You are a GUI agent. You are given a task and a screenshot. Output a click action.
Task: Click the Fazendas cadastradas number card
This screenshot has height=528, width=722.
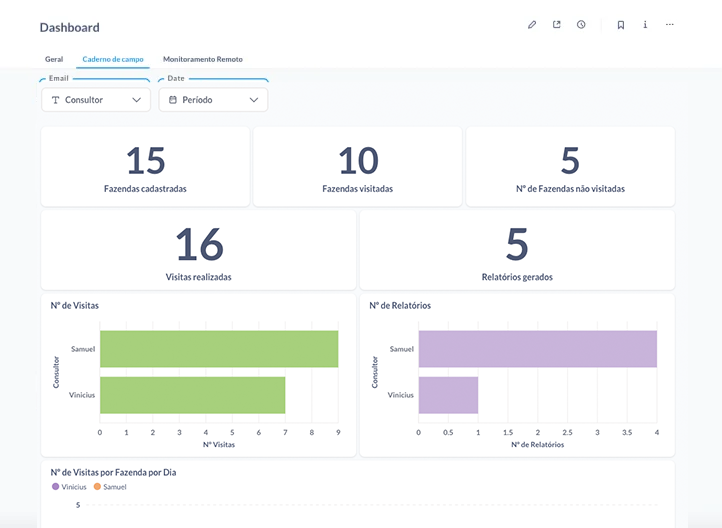click(145, 166)
